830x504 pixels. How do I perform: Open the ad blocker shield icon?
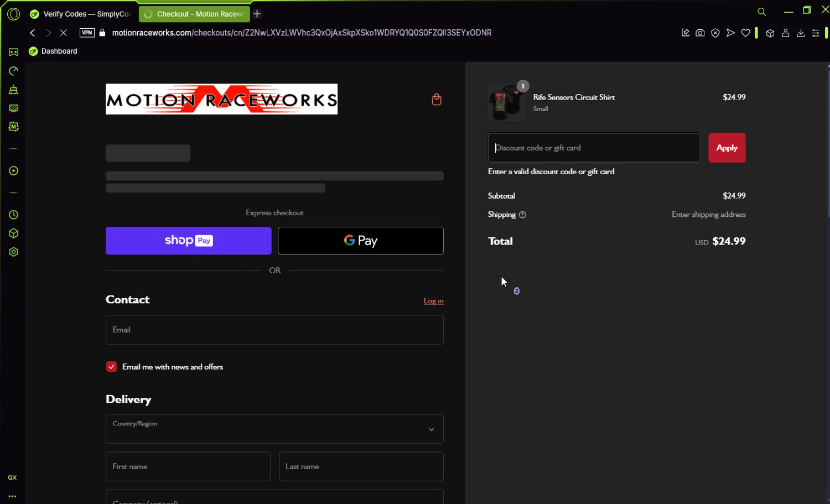tap(715, 33)
